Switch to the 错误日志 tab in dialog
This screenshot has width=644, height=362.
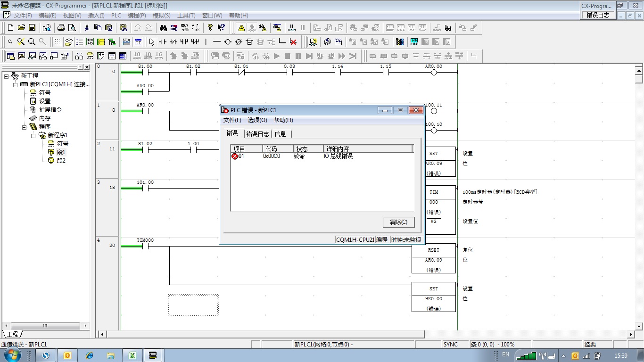coord(257,134)
